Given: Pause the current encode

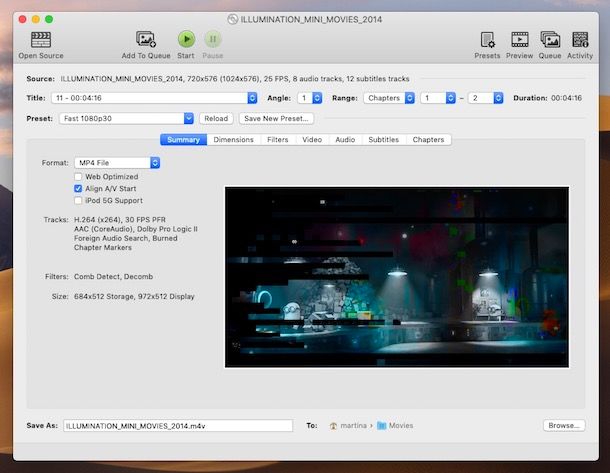Looking at the screenshot, I should click(x=213, y=45).
